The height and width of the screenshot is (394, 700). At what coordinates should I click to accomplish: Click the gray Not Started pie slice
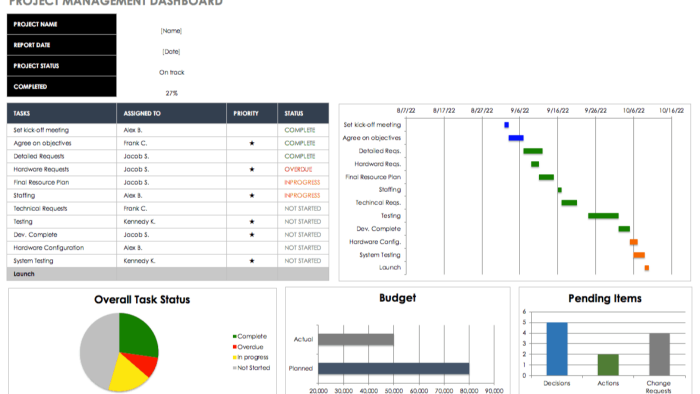click(98, 350)
